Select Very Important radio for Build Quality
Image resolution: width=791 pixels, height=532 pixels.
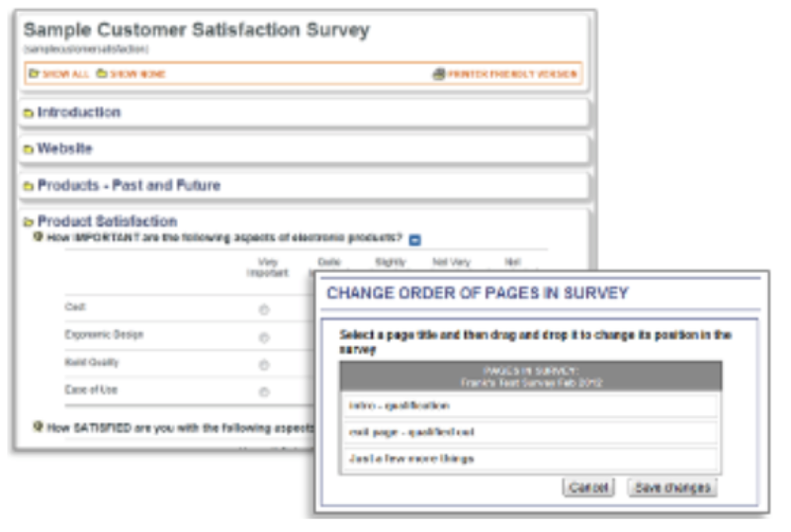264,365
